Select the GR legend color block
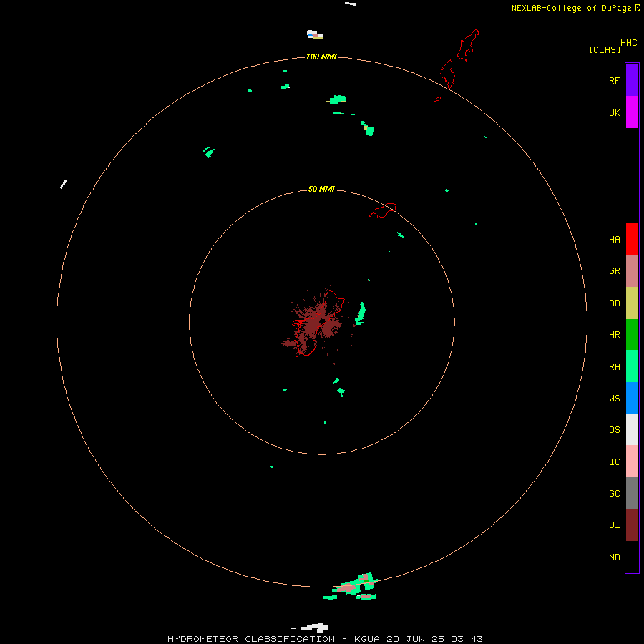 (x=632, y=271)
